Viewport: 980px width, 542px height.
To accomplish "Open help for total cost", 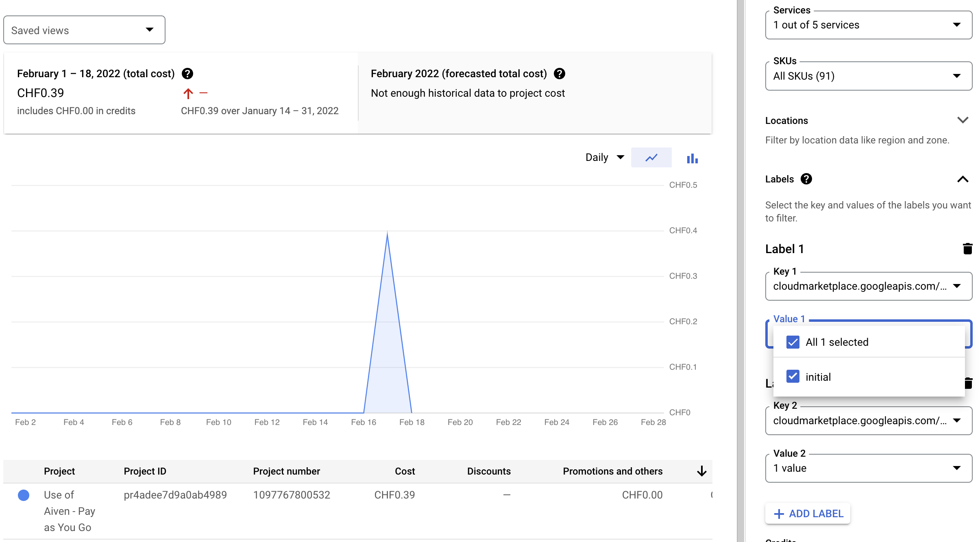I will point(188,74).
